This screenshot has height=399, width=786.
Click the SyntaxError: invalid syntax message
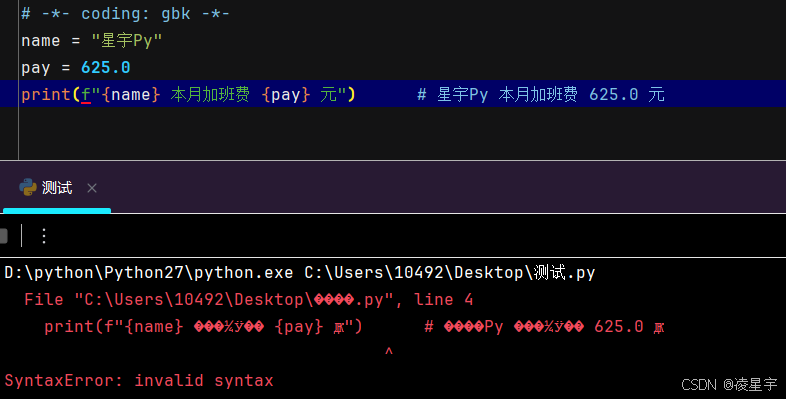(x=139, y=380)
